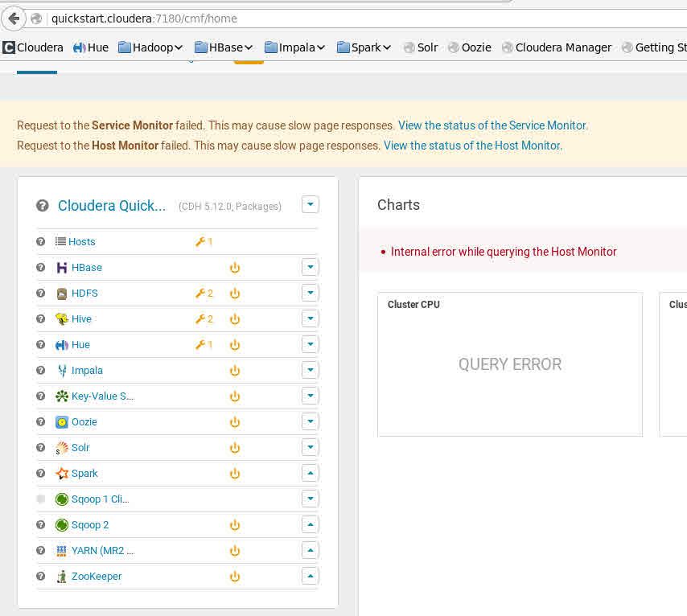Open Sqoop 1 Client actions dropdown
The image size is (687, 616).
click(311, 499)
